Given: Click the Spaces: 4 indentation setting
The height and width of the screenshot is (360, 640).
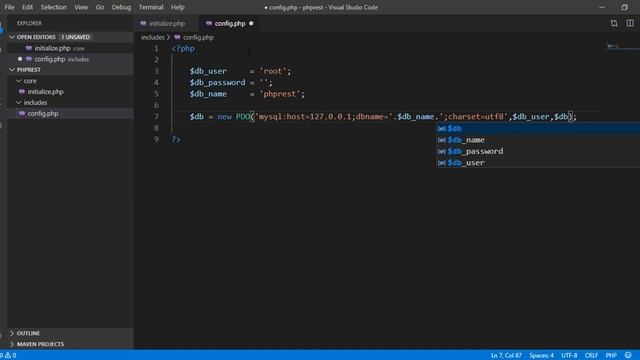Looking at the screenshot, I should pyautogui.click(x=542, y=355).
